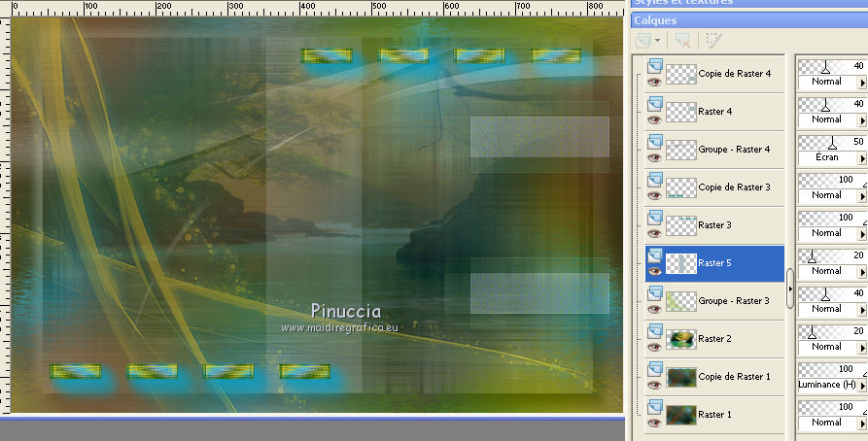
Task: Select the Raster 2 layer name
Action: tap(714, 339)
